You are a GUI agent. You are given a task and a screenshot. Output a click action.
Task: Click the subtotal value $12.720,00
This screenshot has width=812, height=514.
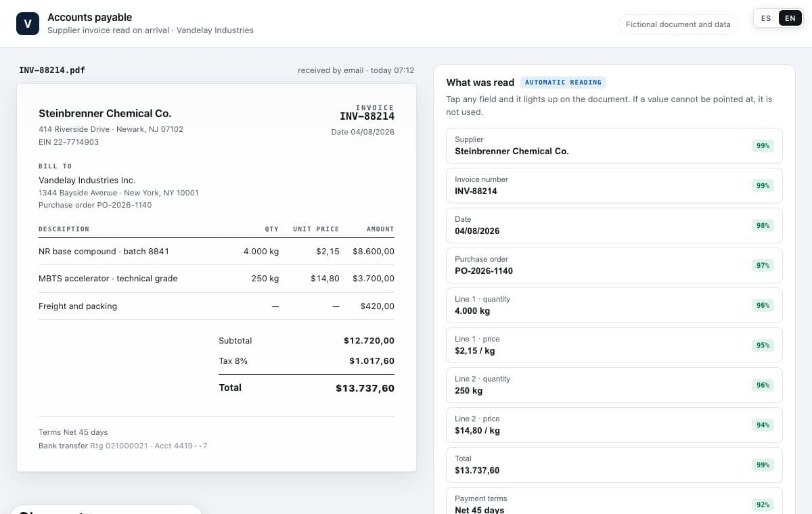tap(369, 341)
